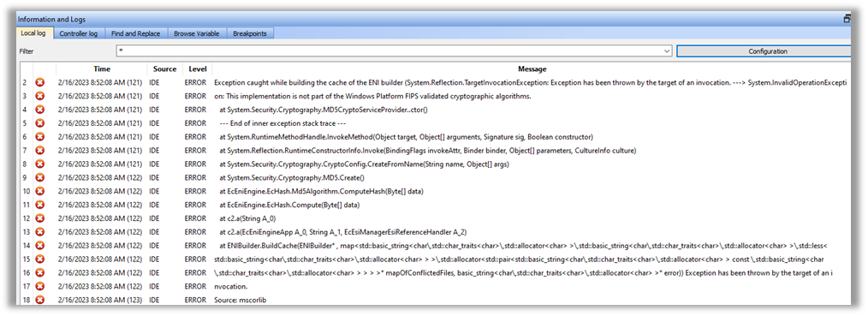
Task: Select 'Source: mscorlib' message
Action: tap(241, 300)
